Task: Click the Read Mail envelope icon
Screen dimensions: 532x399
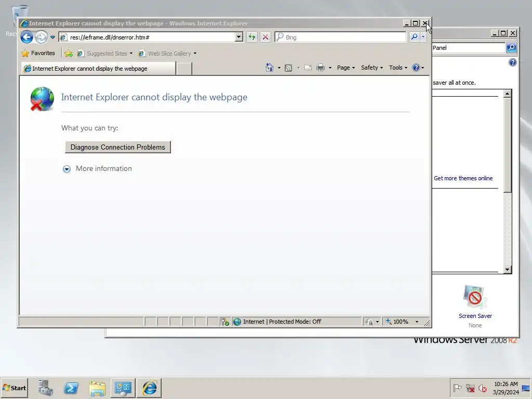Action: pyautogui.click(x=308, y=68)
